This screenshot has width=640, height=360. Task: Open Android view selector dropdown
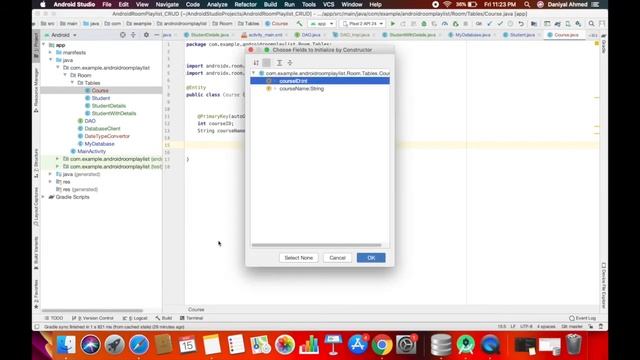(x=60, y=35)
